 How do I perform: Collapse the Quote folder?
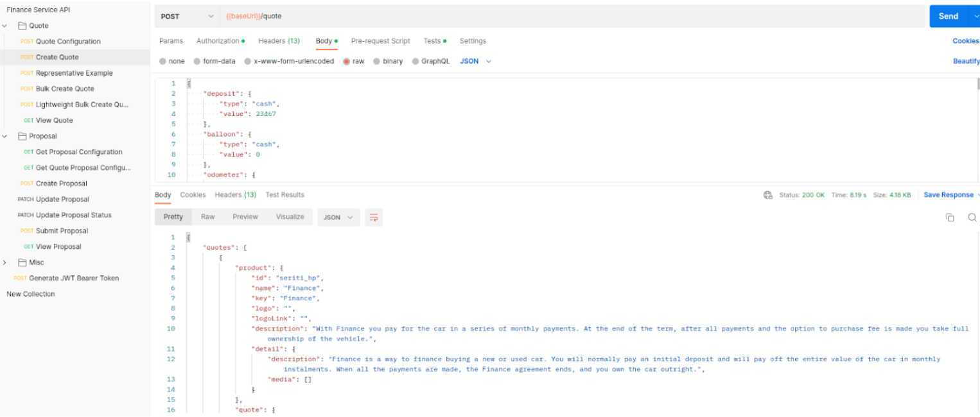(5, 26)
